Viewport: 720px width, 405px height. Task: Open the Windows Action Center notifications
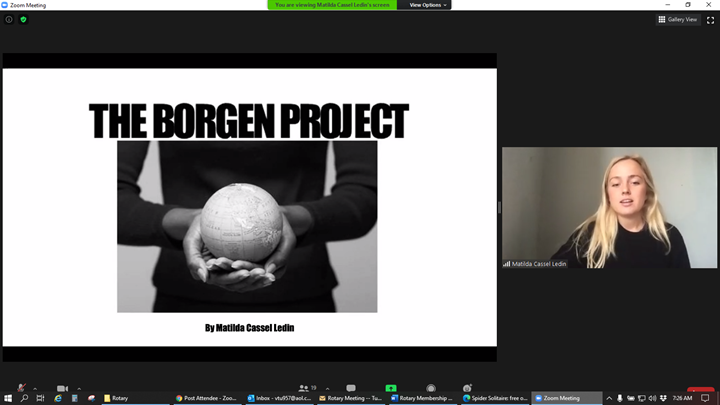705,398
